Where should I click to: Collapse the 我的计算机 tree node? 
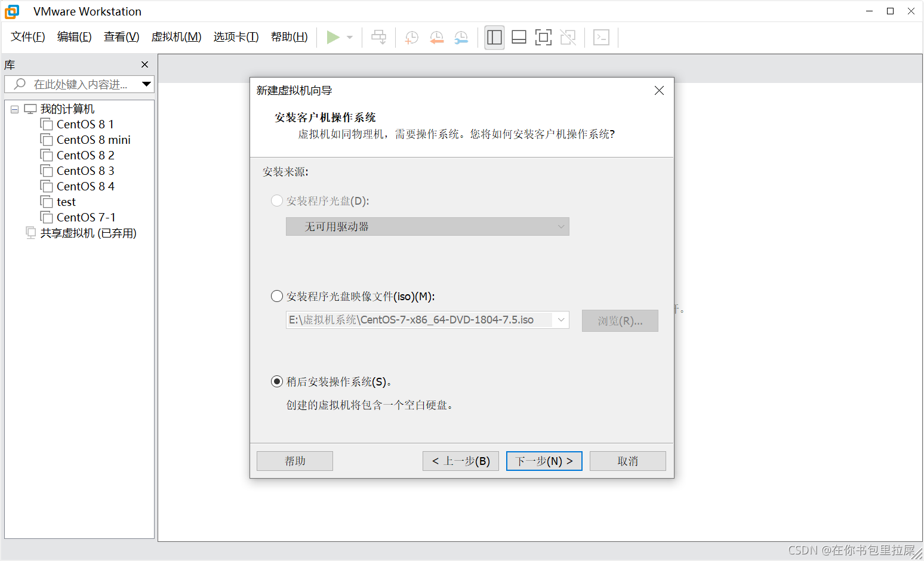[x=15, y=109]
